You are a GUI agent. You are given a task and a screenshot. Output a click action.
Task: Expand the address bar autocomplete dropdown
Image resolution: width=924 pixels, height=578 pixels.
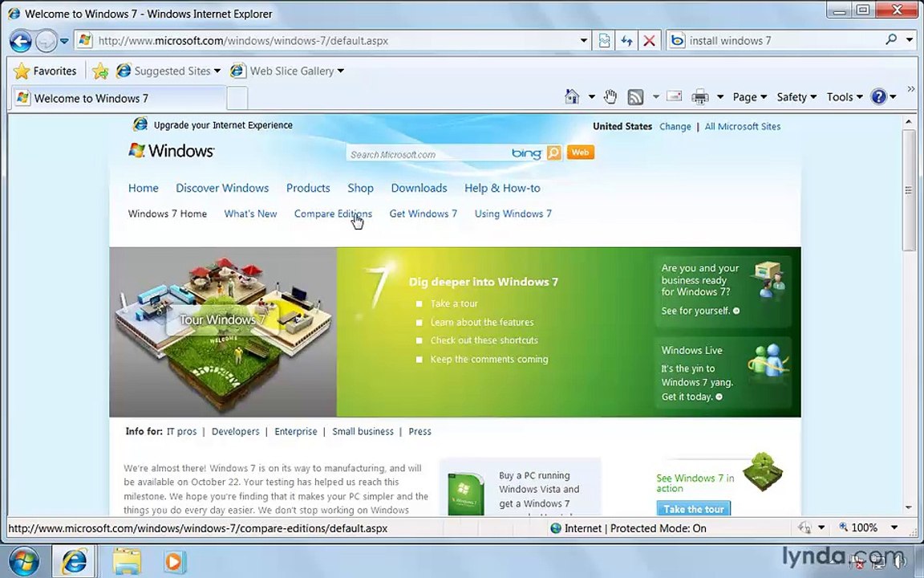(583, 41)
